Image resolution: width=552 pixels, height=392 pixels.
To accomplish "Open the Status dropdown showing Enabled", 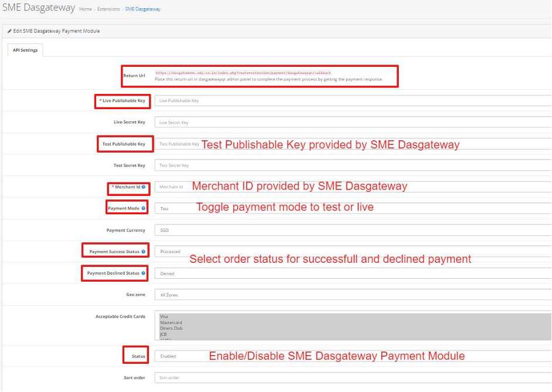I will [353, 356].
